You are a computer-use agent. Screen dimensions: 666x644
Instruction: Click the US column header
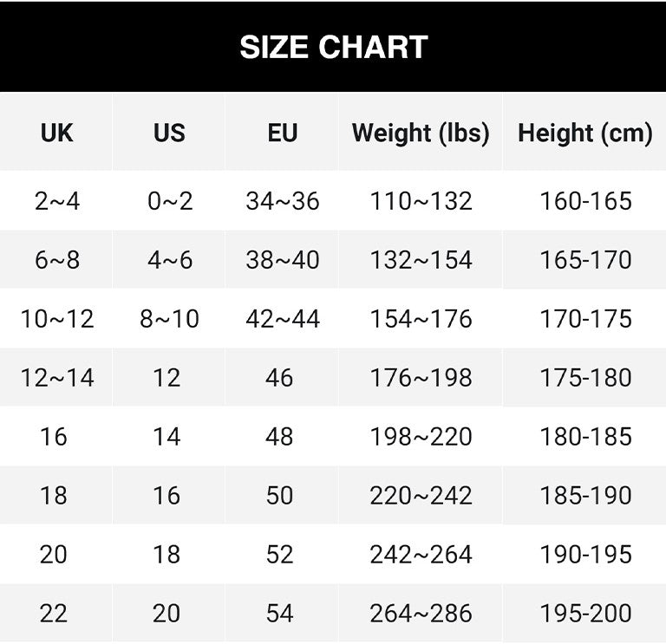coord(169,133)
